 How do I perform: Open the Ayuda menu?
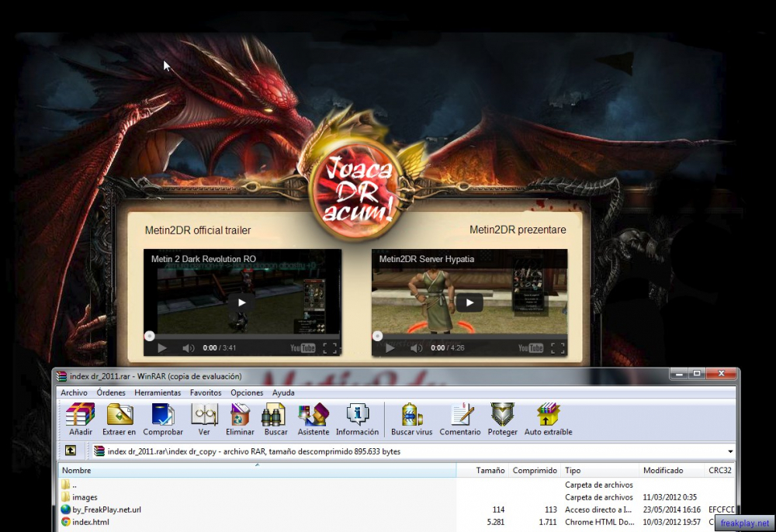(x=283, y=392)
